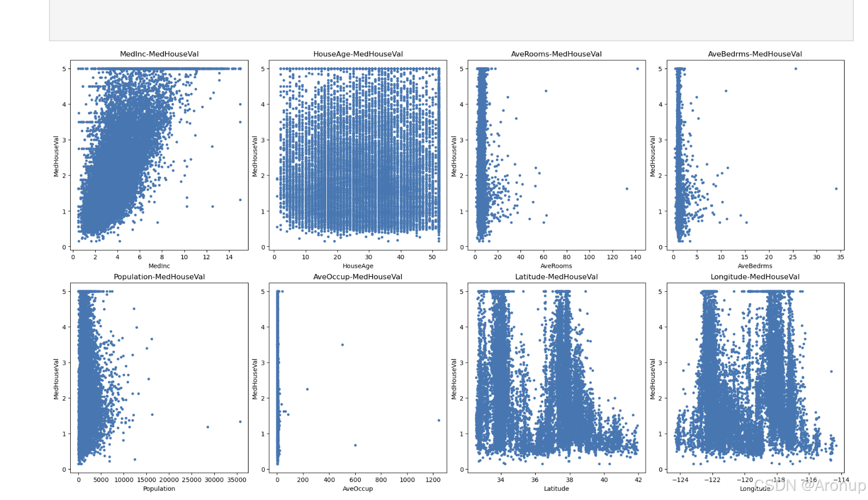
Task: Click the 50 tick on HouseAge axis
Action: (x=432, y=257)
